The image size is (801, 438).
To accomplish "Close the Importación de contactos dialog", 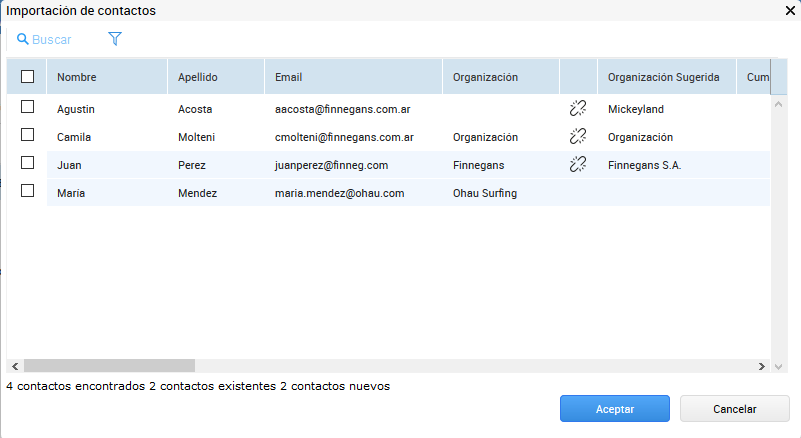I will pos(789,10).
